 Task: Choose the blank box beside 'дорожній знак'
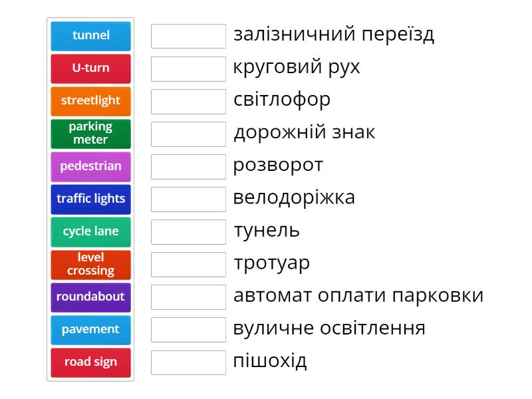(x=188, y=134)
